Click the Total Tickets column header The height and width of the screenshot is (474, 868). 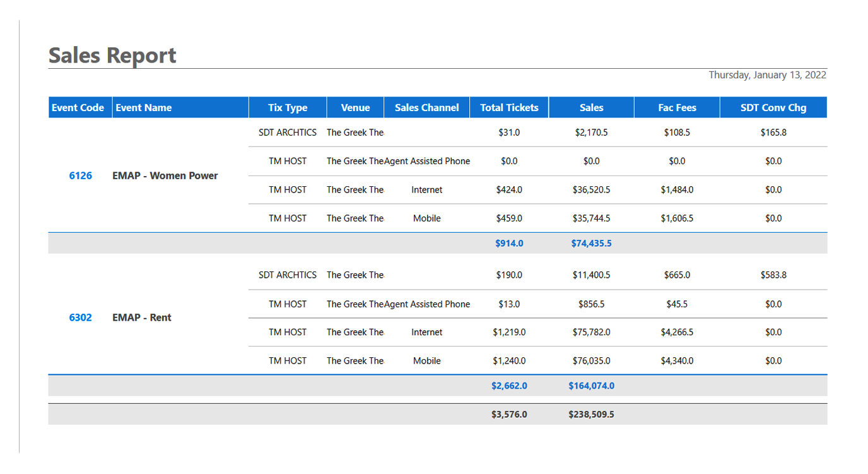pyautogui.click(x=508, y=107)
